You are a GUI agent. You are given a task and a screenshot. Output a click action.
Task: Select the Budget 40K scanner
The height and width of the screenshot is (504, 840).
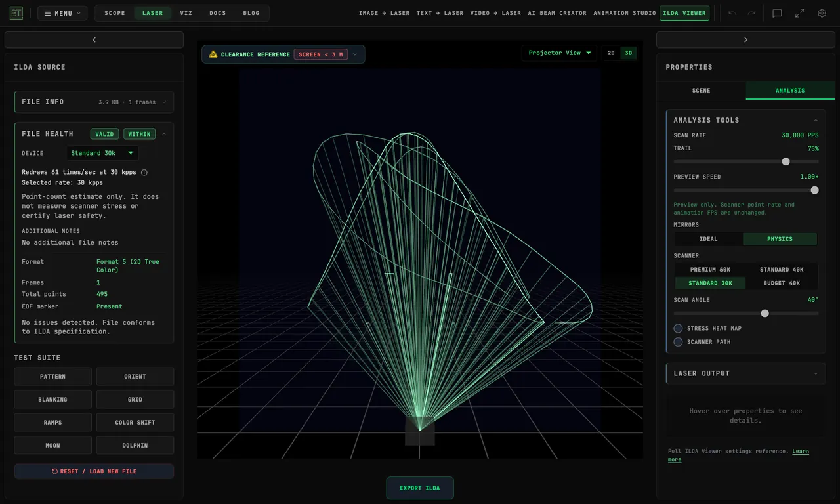782,283
